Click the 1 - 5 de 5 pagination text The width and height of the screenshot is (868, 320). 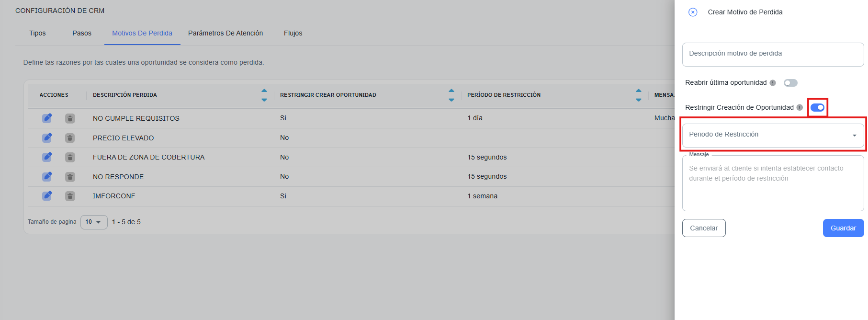tap(126, 222)
